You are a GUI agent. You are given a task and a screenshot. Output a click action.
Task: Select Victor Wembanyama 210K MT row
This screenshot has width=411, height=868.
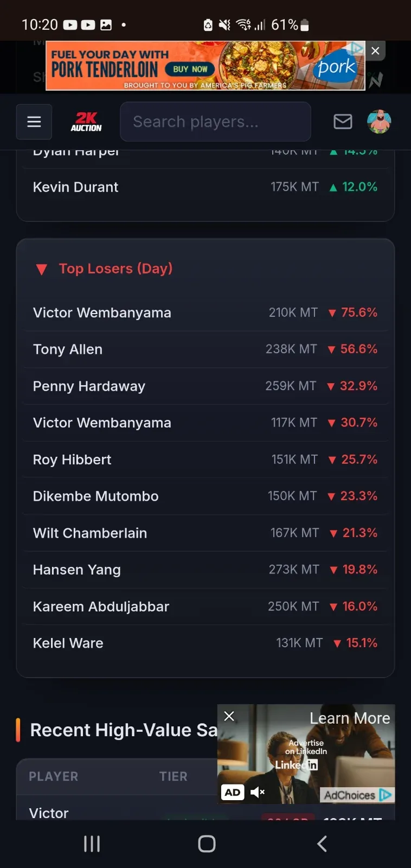(x=206, y=312)
